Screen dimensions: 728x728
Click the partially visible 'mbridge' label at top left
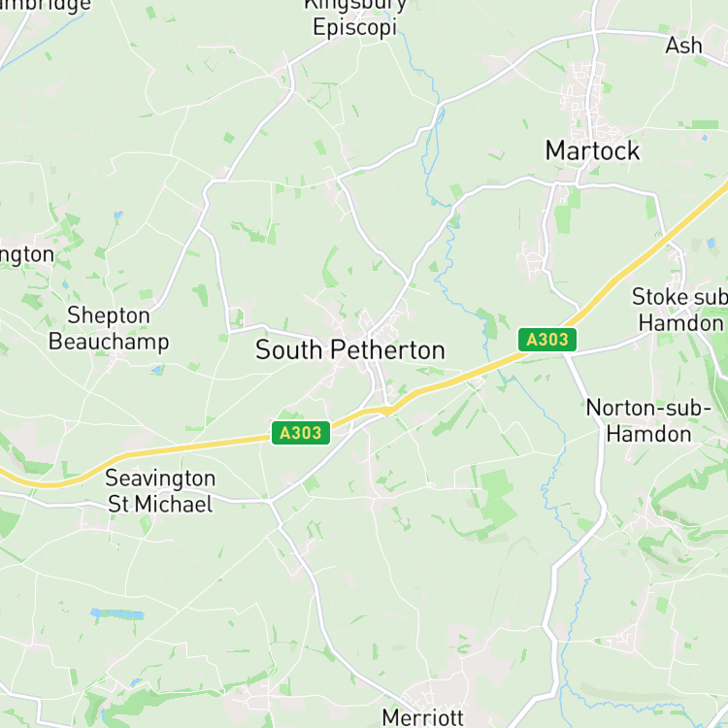[46, 6]
